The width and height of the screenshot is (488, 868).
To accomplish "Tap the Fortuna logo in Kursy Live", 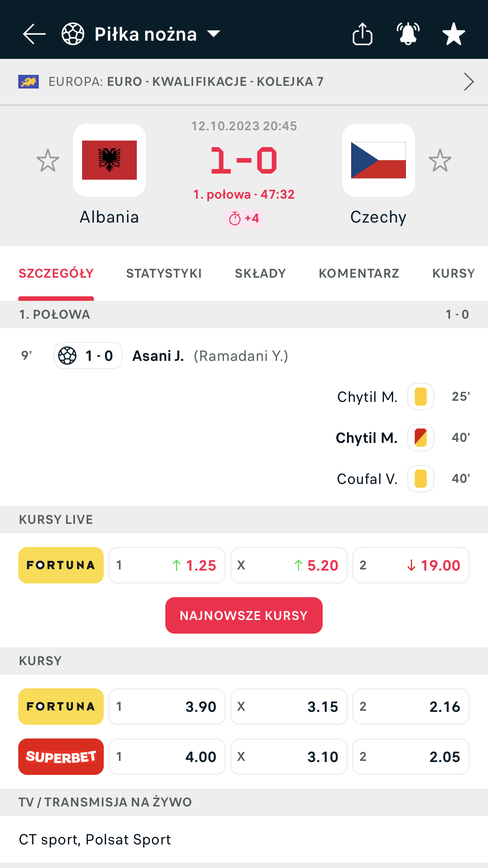I will 61,565.
